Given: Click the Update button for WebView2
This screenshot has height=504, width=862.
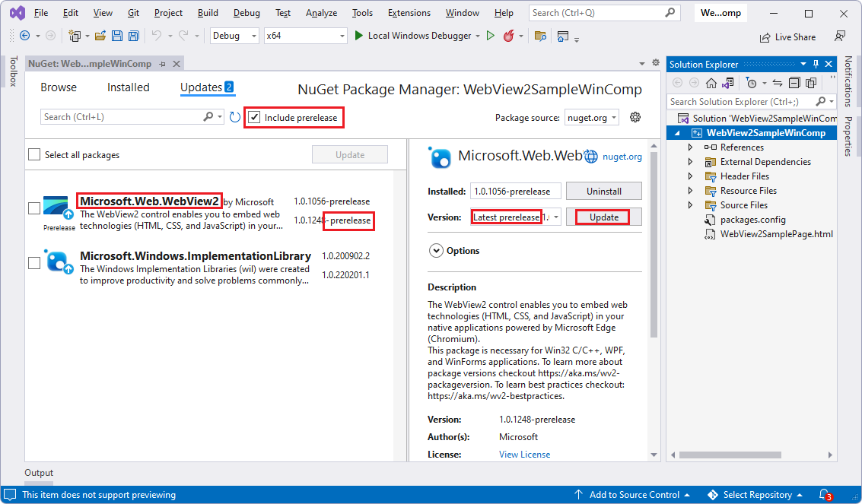Looking at the screenshot, I should [x=603, y=217].
